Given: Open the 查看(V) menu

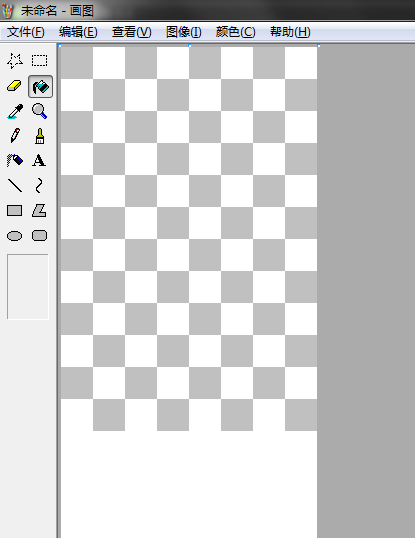Looking at the screenshot, I should click(131, 32).
